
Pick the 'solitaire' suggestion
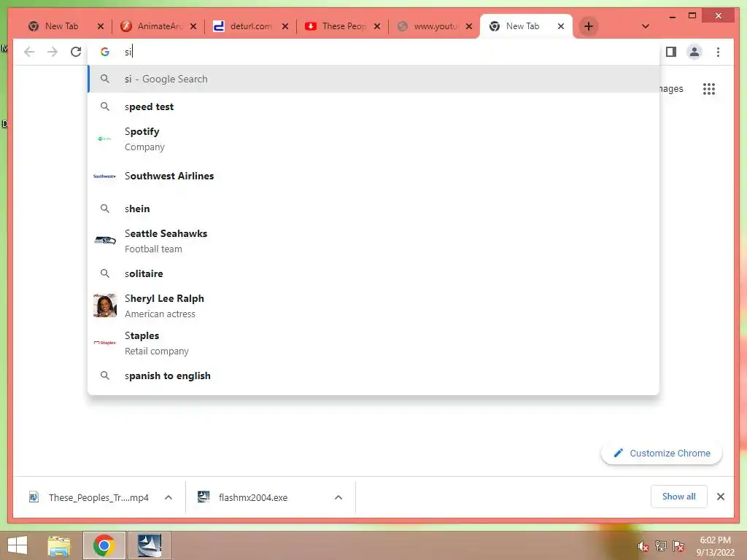click(x=373, y=273)
